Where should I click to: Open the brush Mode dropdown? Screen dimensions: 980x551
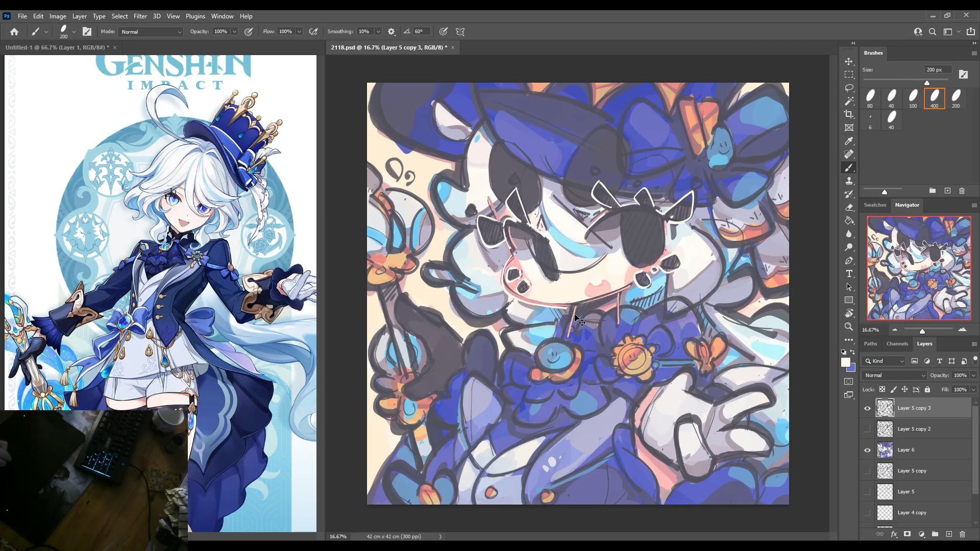(x=151, y=32)
